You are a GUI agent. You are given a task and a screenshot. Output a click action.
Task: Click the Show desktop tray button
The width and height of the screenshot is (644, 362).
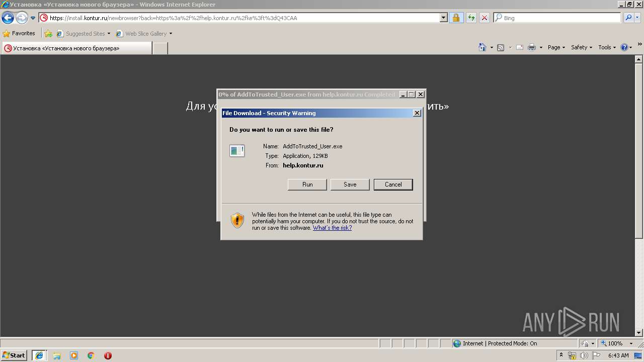[x=639, y=355]
